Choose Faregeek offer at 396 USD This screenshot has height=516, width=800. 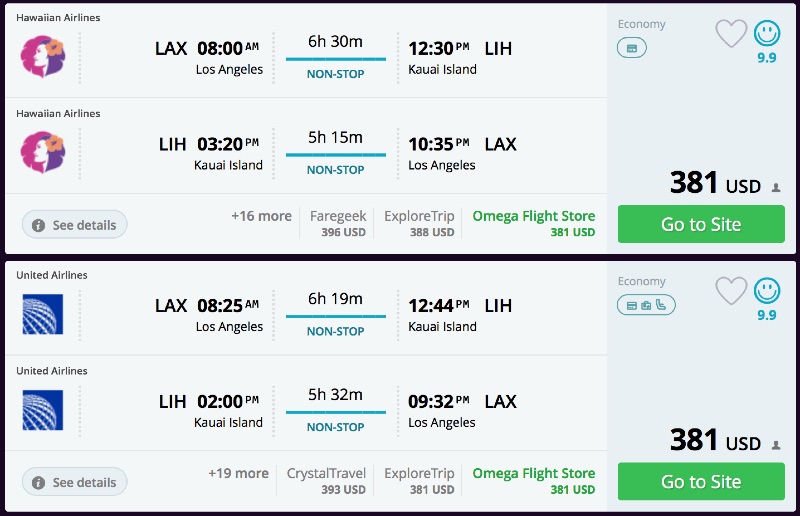coord(338,223)
